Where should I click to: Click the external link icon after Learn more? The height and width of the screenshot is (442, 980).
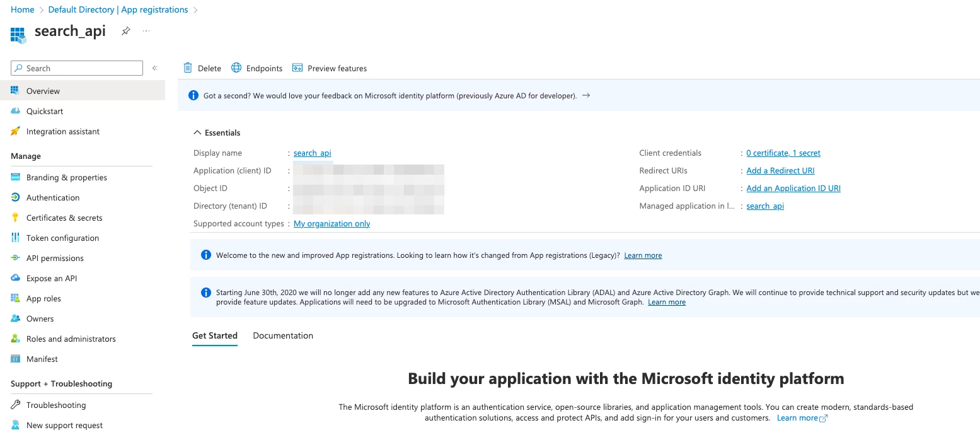pyautogui.click(x=824, y=418)
